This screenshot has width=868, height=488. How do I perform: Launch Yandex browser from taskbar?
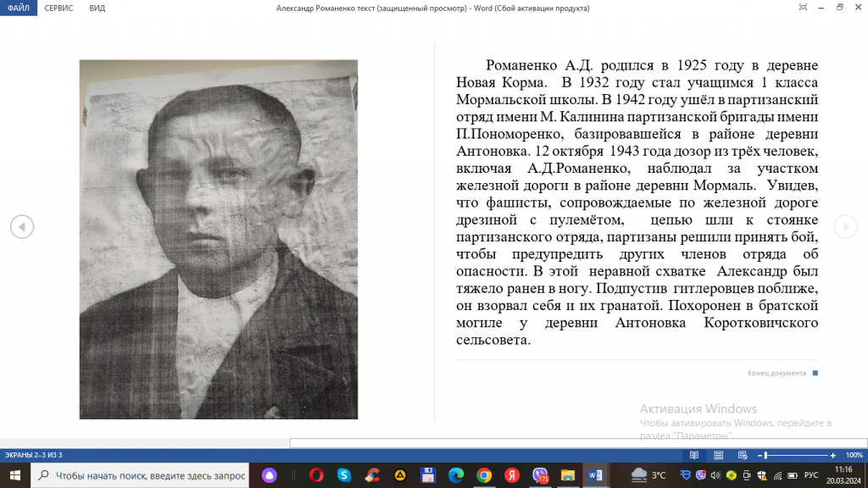[512, 475]
